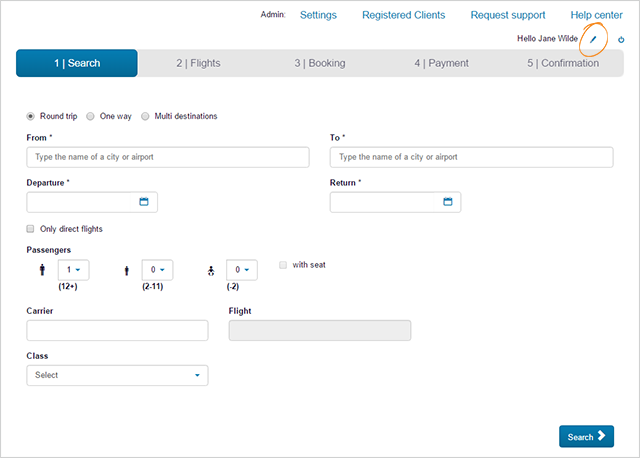
Task: Click the Request support link
Action: point(507,15)
